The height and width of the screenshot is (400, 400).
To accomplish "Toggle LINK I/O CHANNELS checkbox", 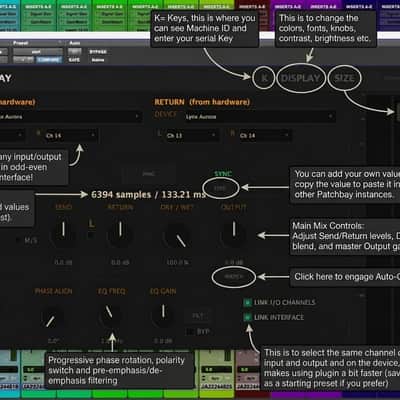I will 247,302.
